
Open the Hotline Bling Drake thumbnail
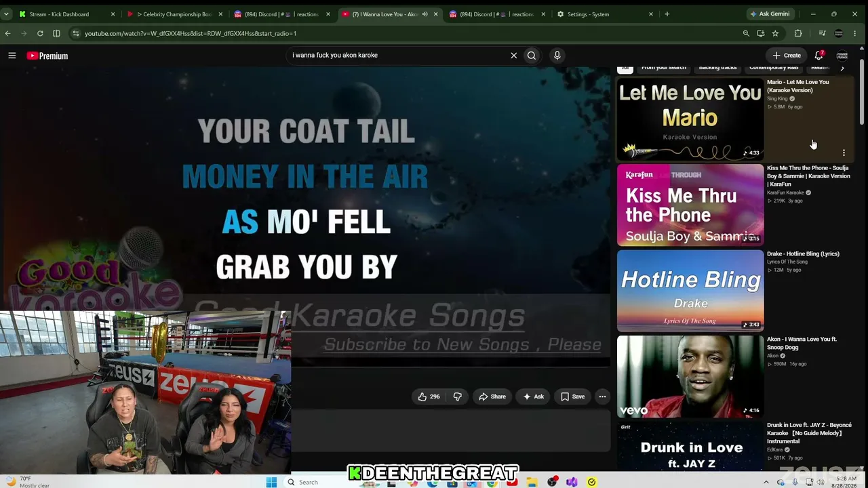pos(690,291)
